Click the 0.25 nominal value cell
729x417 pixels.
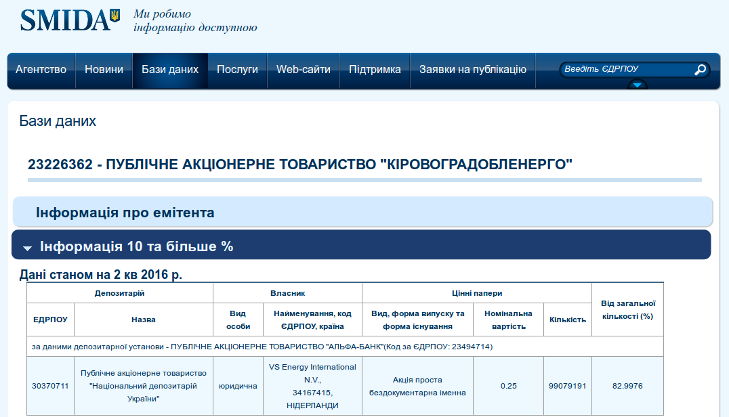(508, 386)
